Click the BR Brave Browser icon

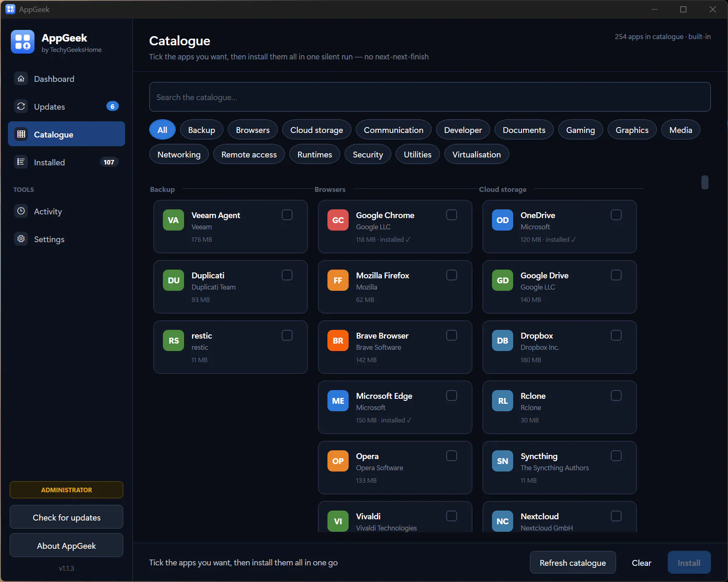tap(338, 341)
